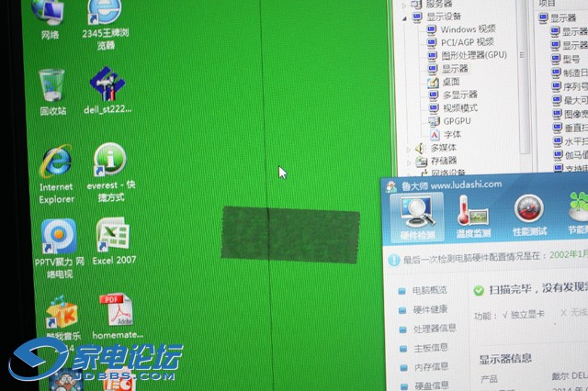Open the homemate PDF file icon
Screen dimensions: 588x391
coord(118,317)
